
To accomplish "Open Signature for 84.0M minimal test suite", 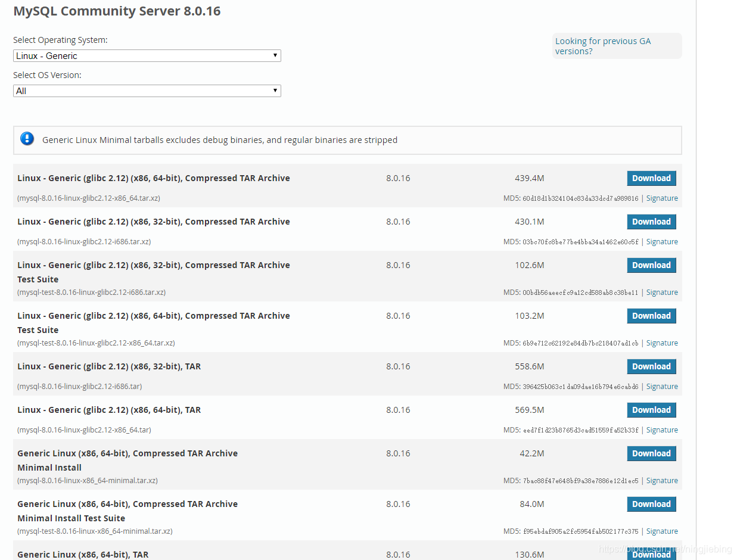I will 662,531.
